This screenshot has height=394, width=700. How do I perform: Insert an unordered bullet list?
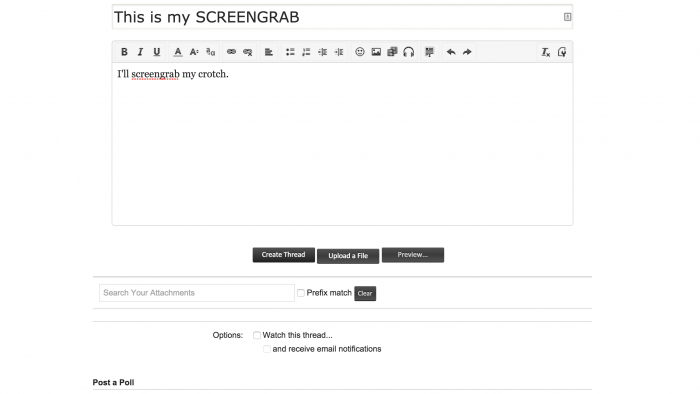click(290, 52)
